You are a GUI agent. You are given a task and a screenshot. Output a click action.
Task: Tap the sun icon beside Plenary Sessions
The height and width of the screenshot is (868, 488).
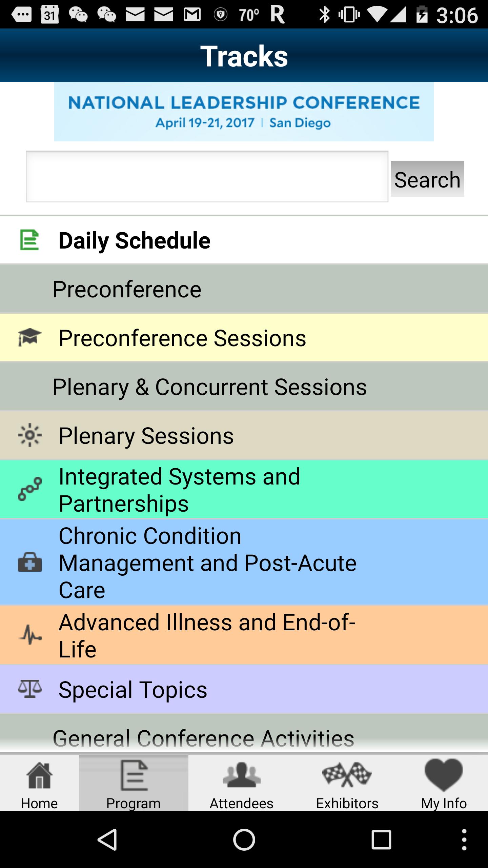(x=30, y=435)
